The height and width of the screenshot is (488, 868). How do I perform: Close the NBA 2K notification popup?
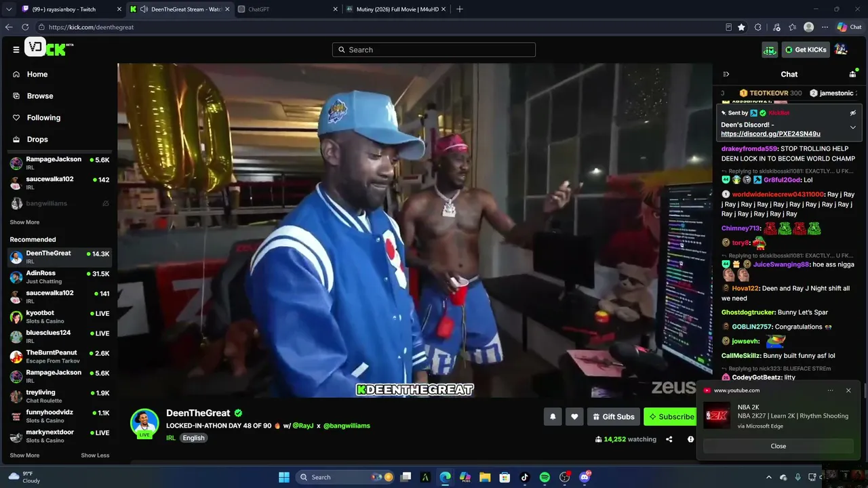[848, 390]
